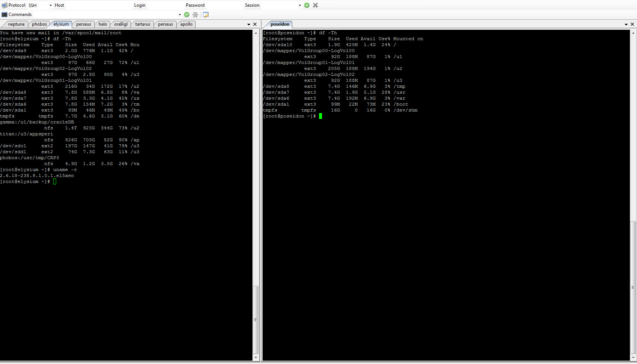Switch to the apollo tab

(186, 24)
